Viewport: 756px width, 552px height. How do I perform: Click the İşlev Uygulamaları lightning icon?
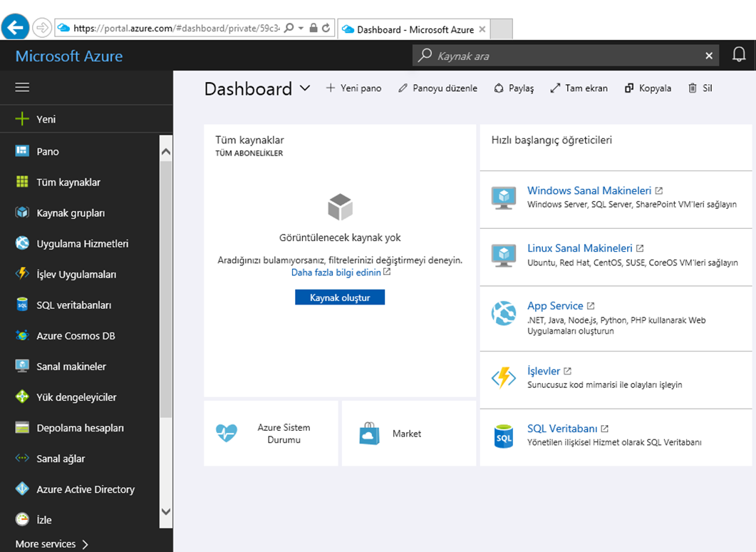click(x=22, y=274)
